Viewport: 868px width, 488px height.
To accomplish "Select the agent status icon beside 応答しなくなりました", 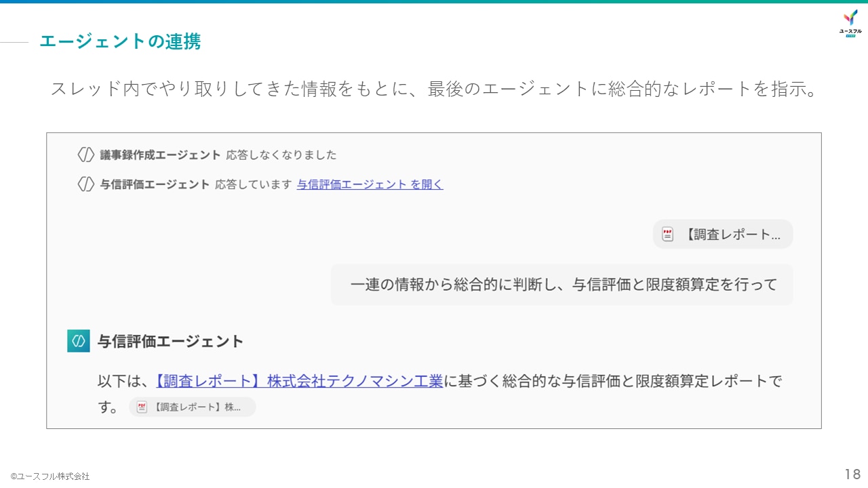I will (x=85, y=155).
